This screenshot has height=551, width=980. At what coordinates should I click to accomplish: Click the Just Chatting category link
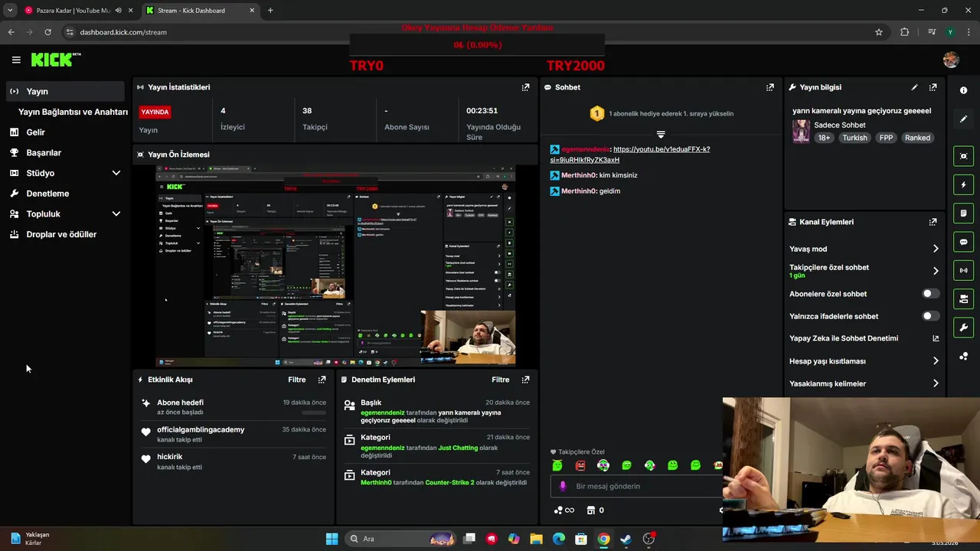pos(458,448)
